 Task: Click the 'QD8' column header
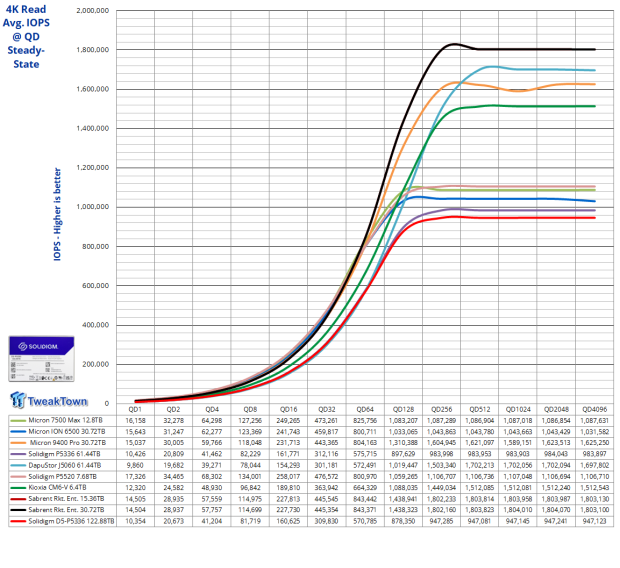click(x=250, y=409)
